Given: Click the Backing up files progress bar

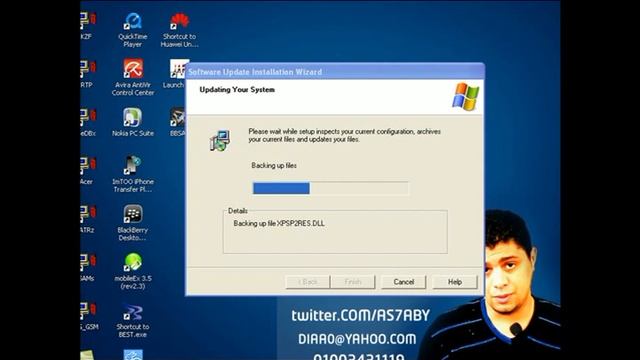Looking at the screenshot, I should coord(331,188).
